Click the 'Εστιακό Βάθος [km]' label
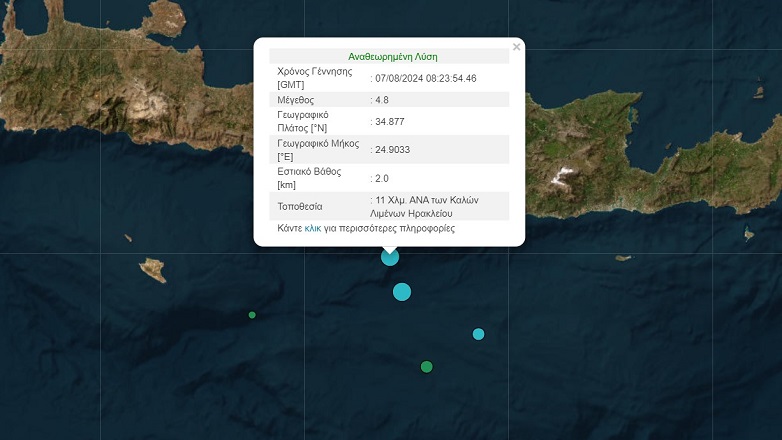Image resolution: width=782 pixels, height=440 pixels. [x=309, y=178]
